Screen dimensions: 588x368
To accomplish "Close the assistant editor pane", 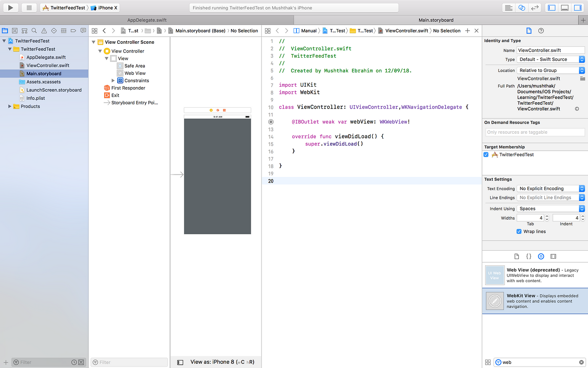I will coord(476,31).
